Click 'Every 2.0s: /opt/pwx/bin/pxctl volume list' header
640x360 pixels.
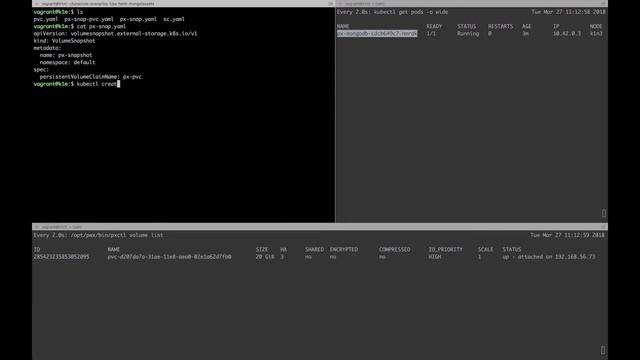(x=98, y=235)
